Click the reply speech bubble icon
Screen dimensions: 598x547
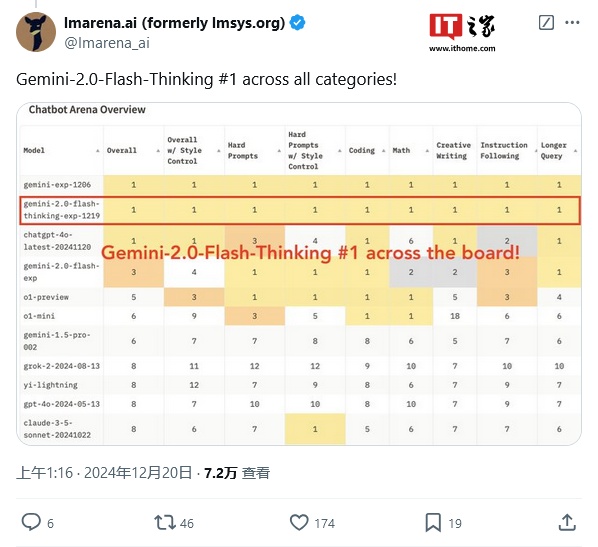[31, 522]
